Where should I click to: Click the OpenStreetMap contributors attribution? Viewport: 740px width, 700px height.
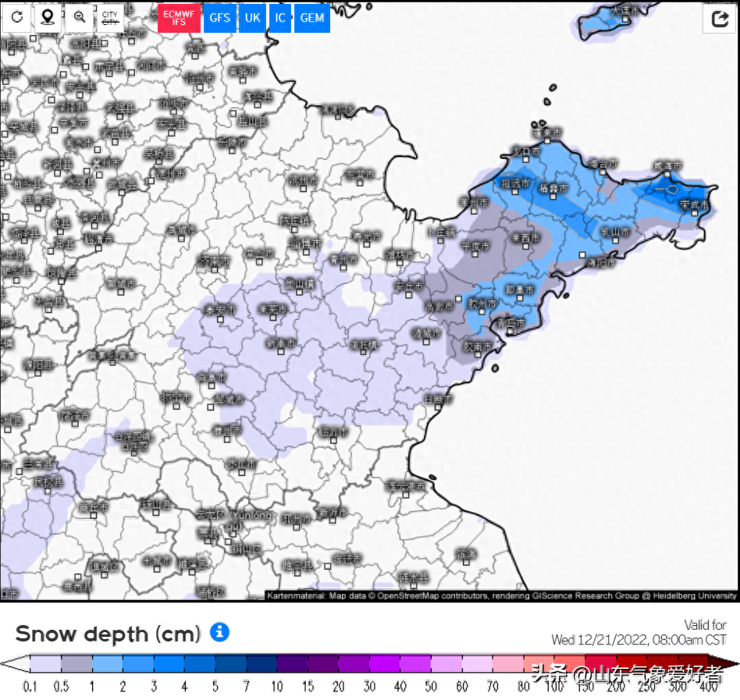coord(429,595)
